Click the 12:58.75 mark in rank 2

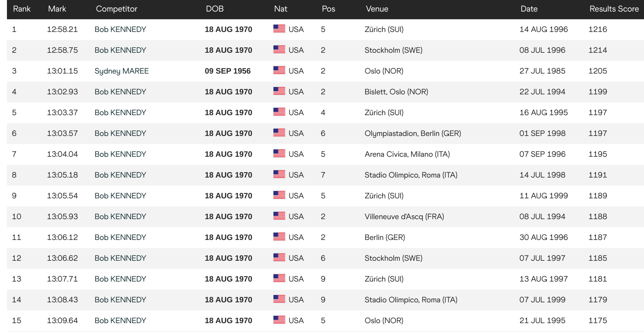tap(62, 50)
